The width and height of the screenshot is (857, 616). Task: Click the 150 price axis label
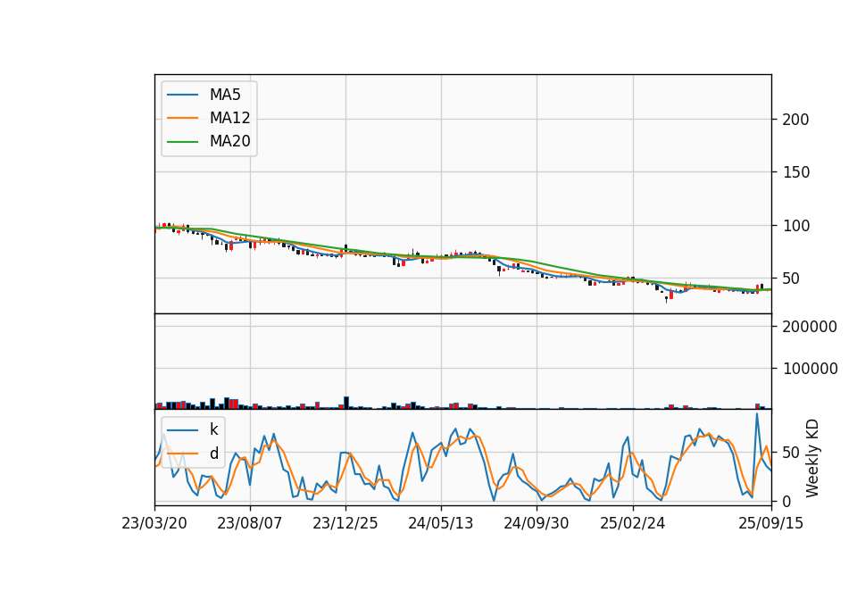795,172
